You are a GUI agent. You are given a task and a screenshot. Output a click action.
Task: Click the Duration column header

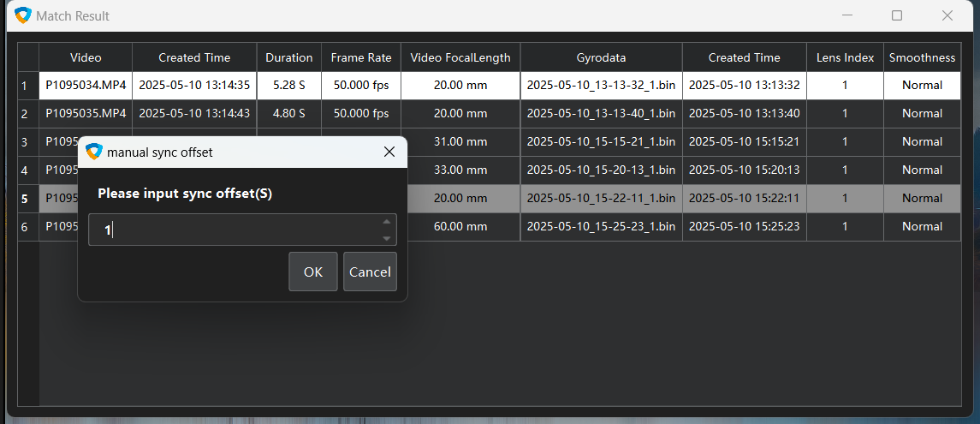click(288, 57)
